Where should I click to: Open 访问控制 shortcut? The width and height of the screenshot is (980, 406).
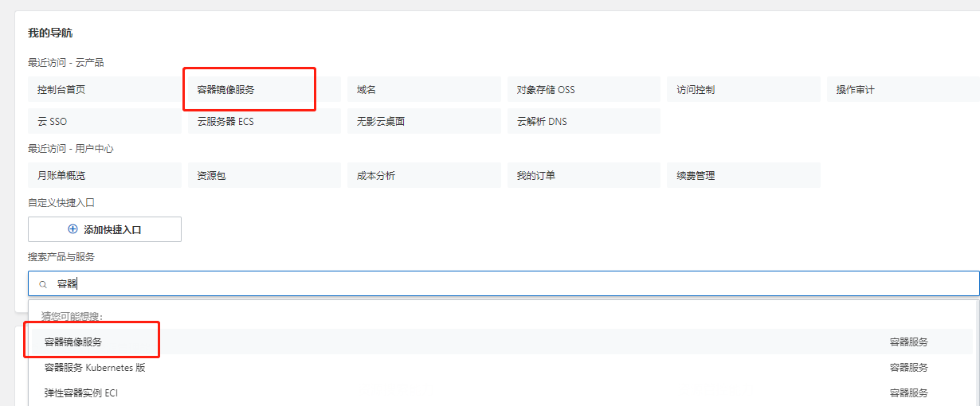(743, 89)
